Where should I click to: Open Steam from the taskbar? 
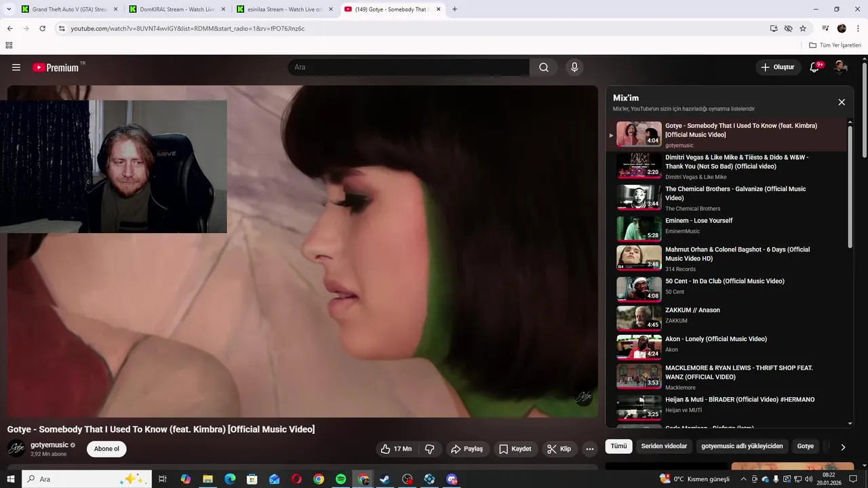[x=385, y=479]
